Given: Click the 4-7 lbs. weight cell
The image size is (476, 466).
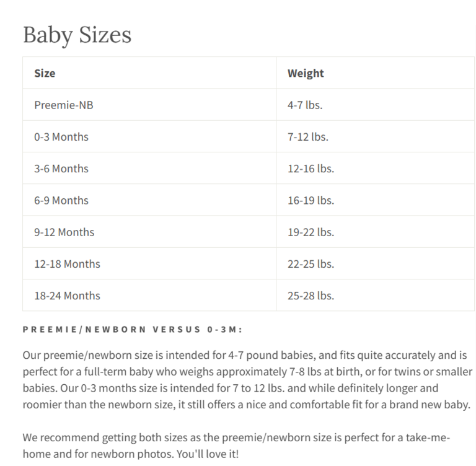Looking at the screenshot, I should click(305, 105).
